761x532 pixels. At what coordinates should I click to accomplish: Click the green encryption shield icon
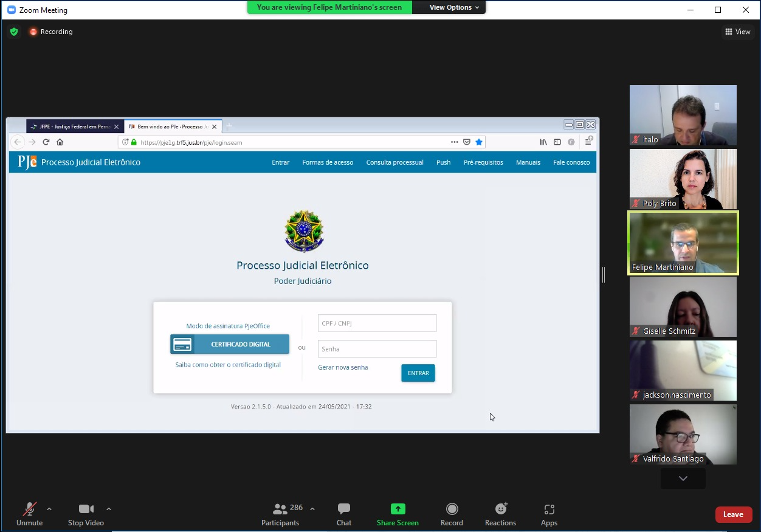[14, 32]
